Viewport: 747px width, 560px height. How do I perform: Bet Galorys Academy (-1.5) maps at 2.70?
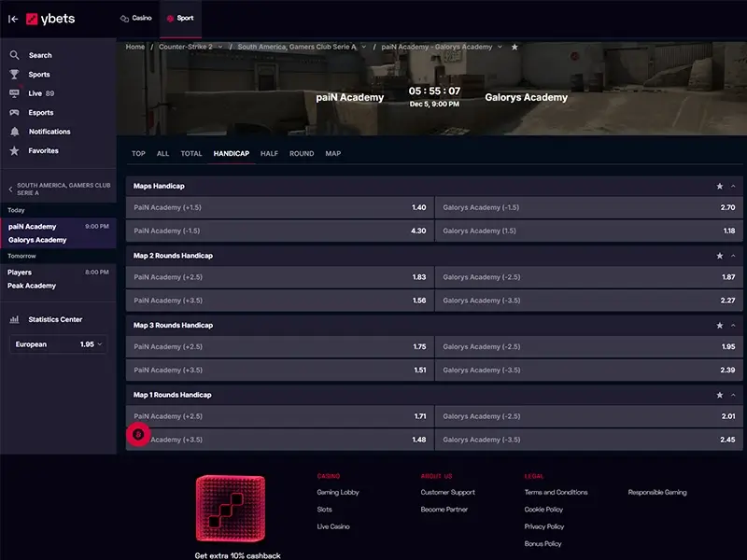(589, 207)
